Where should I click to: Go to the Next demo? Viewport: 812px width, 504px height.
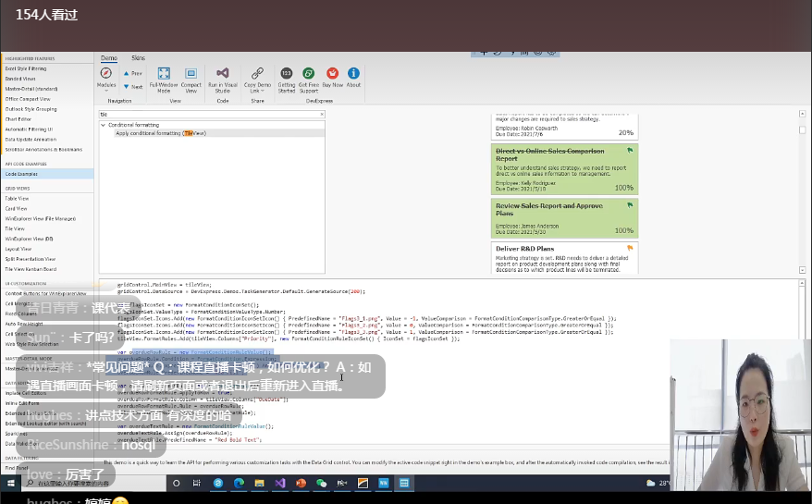132,87
